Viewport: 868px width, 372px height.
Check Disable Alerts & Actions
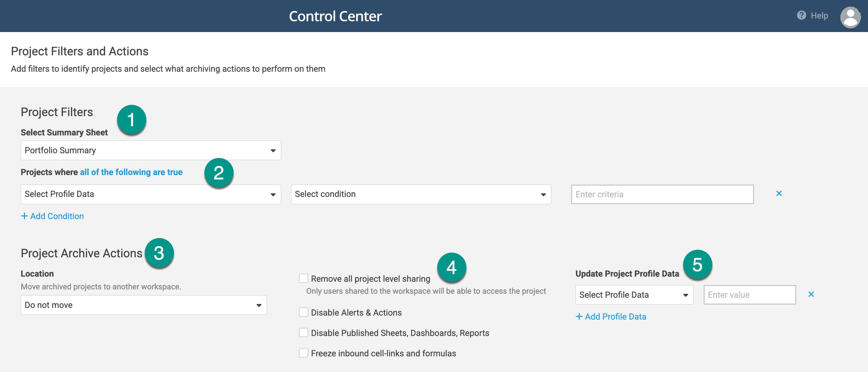(x=303, y=312)
